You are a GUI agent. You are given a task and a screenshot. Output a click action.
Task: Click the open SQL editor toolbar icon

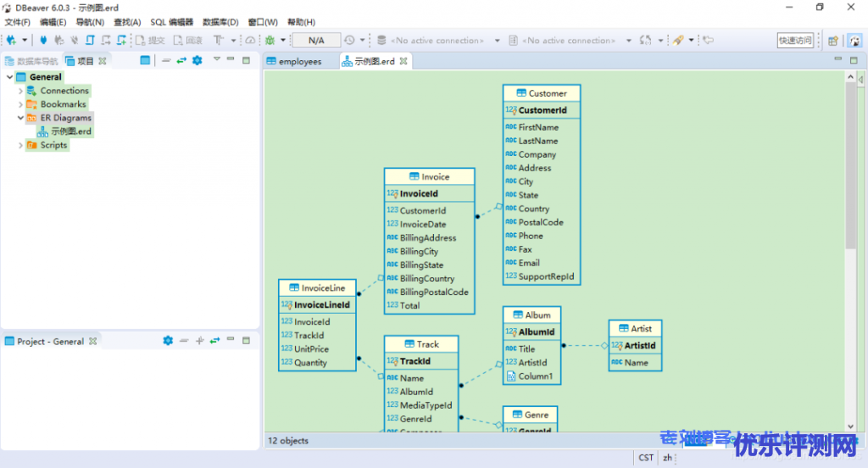tap(89, 40)
